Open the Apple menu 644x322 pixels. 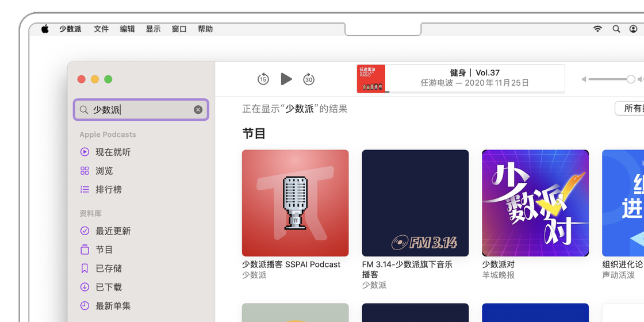click(x=45, y=29)
